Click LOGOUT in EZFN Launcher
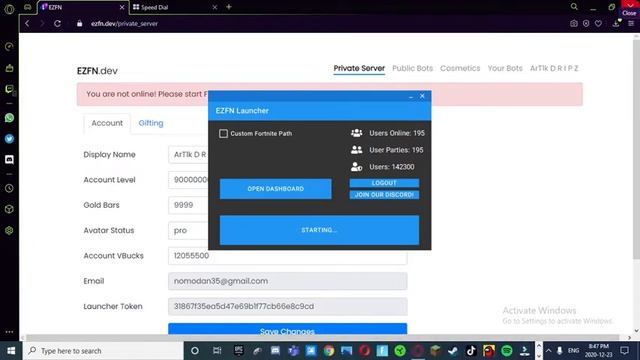640x360 pixels. coord(384,183)
